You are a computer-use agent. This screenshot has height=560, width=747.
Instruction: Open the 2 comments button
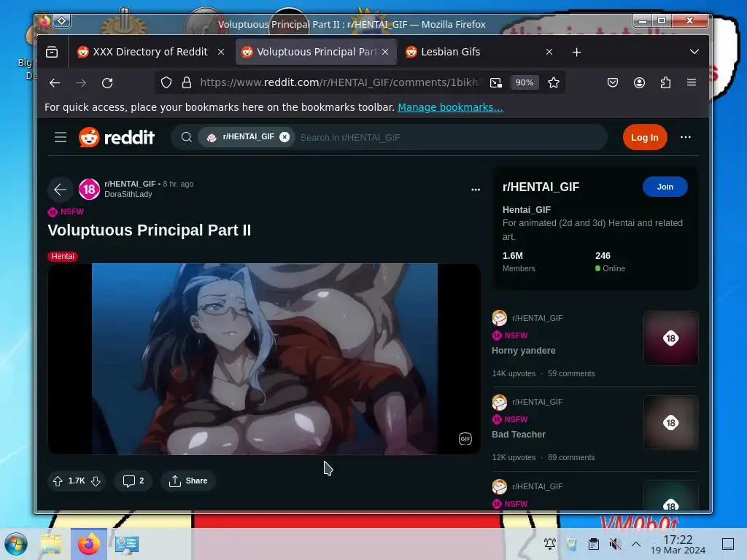point(133,481)
